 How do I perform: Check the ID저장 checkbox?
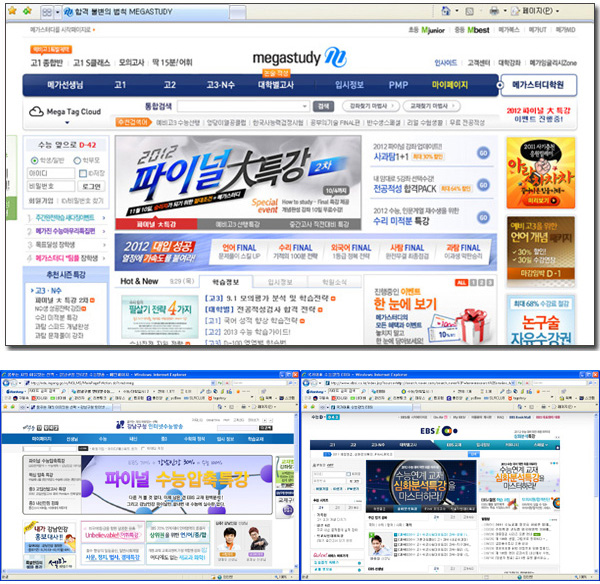tap(83, 173)
